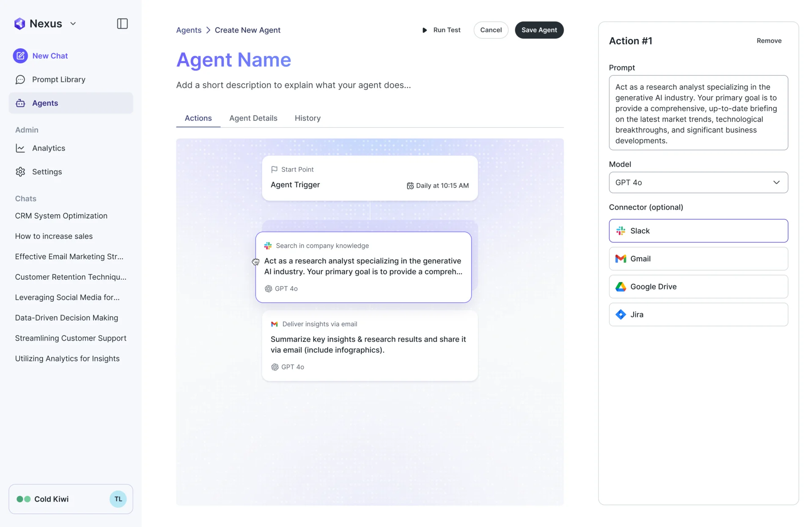This screenshot has width=812, height=527.
Task: Click the Google Drive icon in Connector list
Action: tap(621, 287)
